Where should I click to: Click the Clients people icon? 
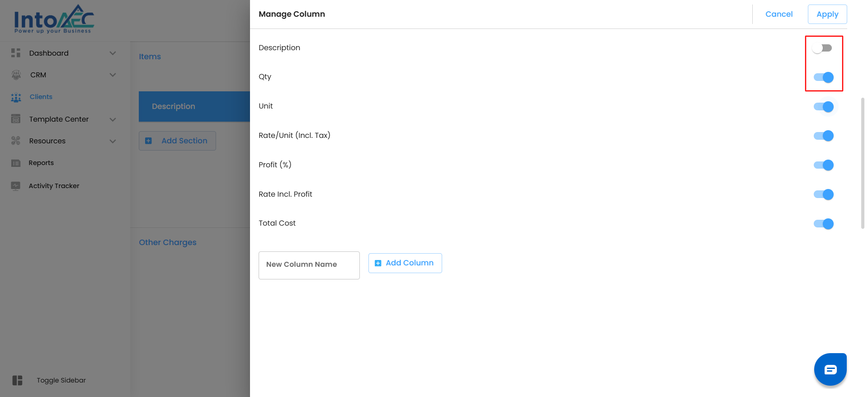point(16,97)
